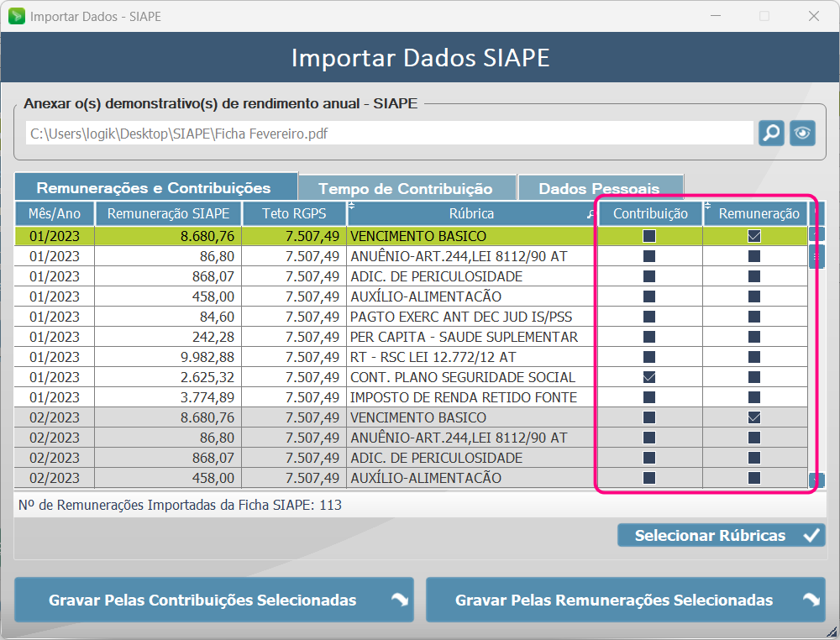The image size is (840, 640).
Task: Check Remuneração for 01/2023 ANUÊNIO row
Action: (x=754, y=256)
